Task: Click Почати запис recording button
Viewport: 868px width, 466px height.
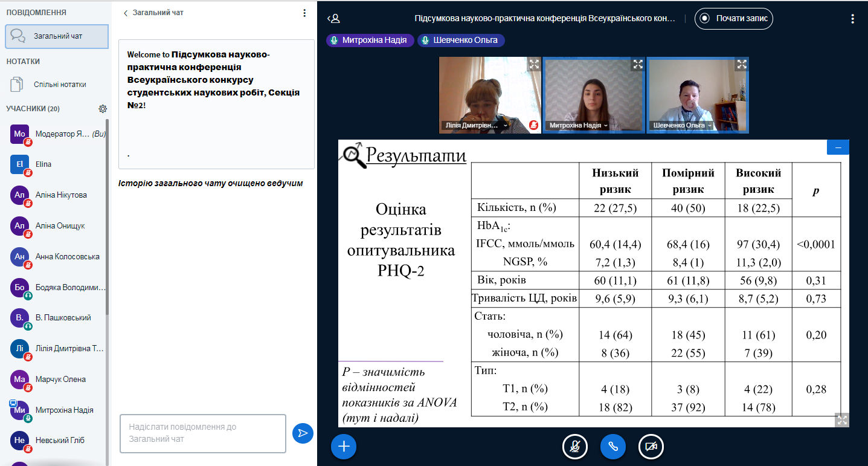Action: point(734,18)
